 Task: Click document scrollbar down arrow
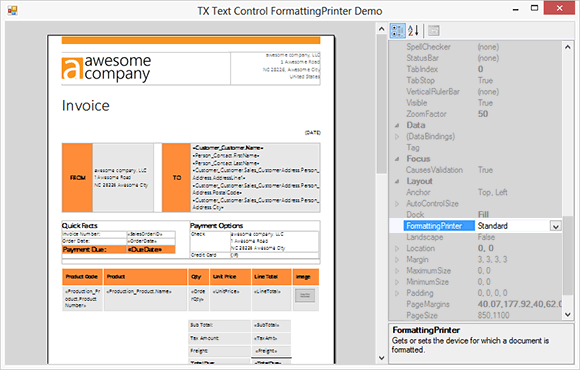[x=382, y=358]
